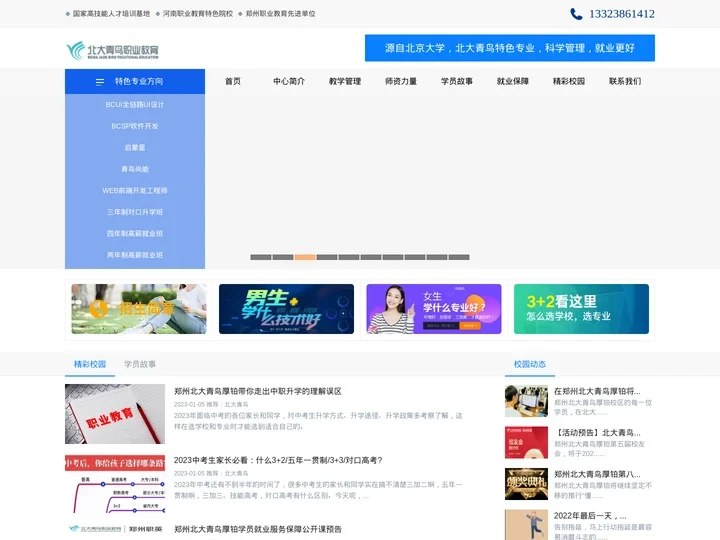720x540 pixels.
Task: Click the active orange carousel indicator
Action: [305, 257]
